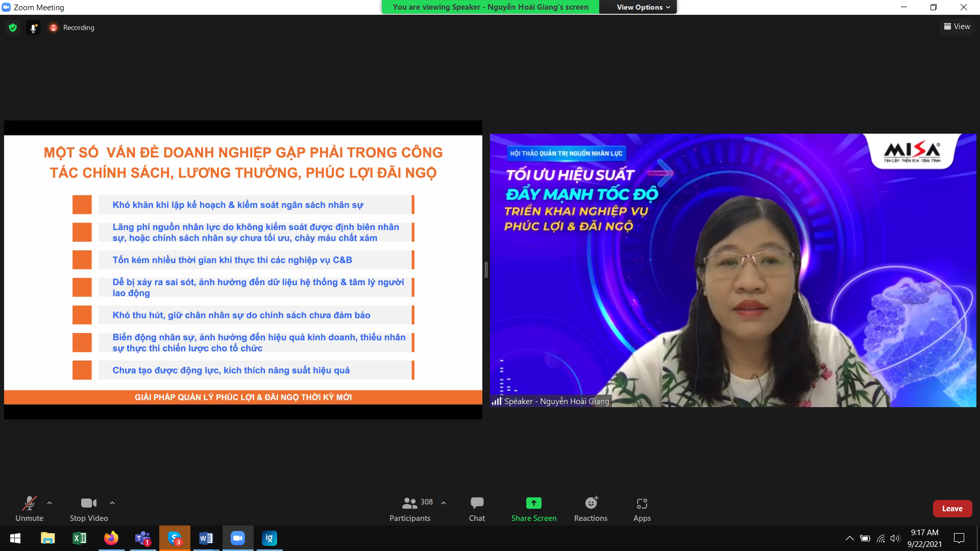Image resolution: width=980 pixels, height=551 pixels.
Task: Open the Reactions menu icon
Action: point(591,504)
